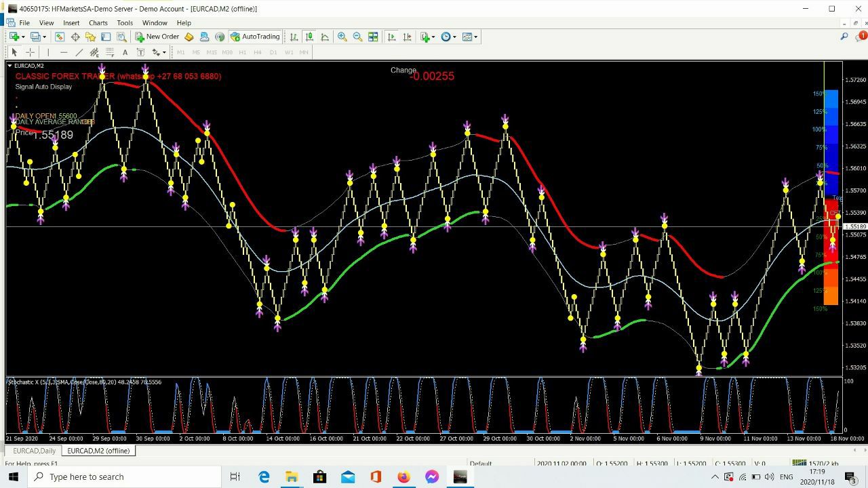Open the Charts menu

tap(98, 22)
